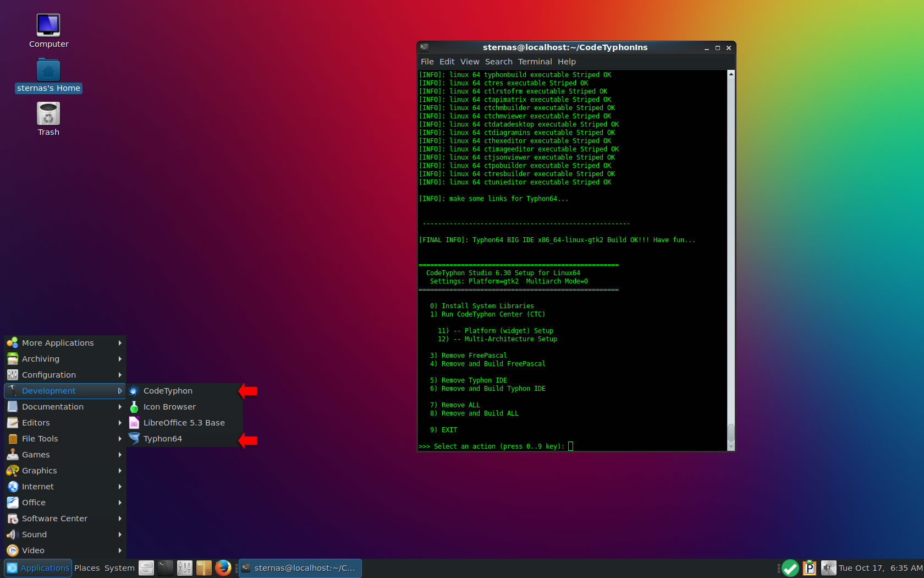The height and width of the screenshot is (578, 924).
Task: Minimize the terminal window
Action: tap(707, 48)
